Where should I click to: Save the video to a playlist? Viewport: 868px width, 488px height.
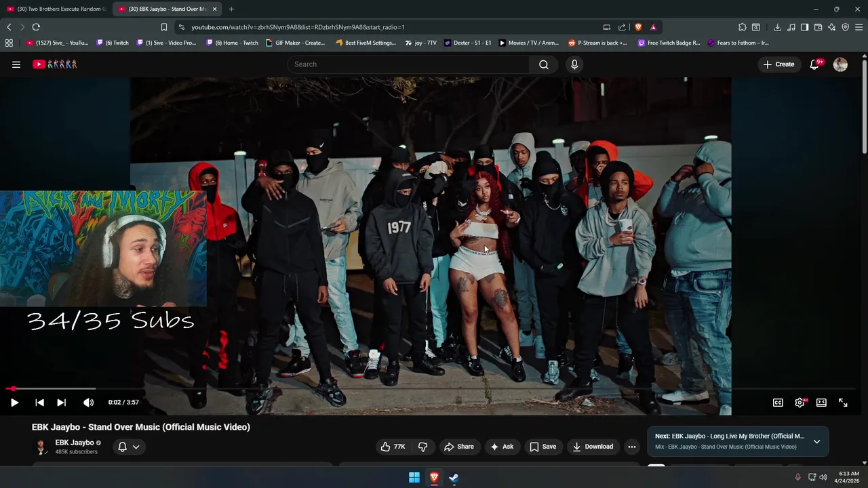543,447
